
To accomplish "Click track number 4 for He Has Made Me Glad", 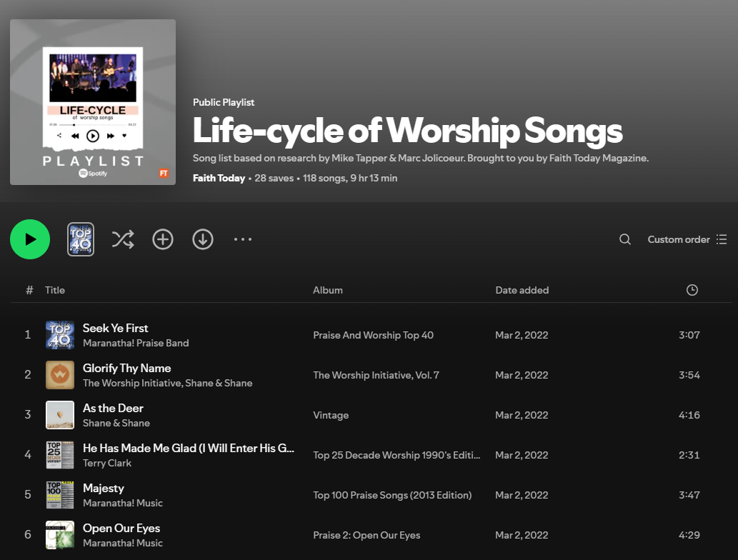I will click(28, 454).
